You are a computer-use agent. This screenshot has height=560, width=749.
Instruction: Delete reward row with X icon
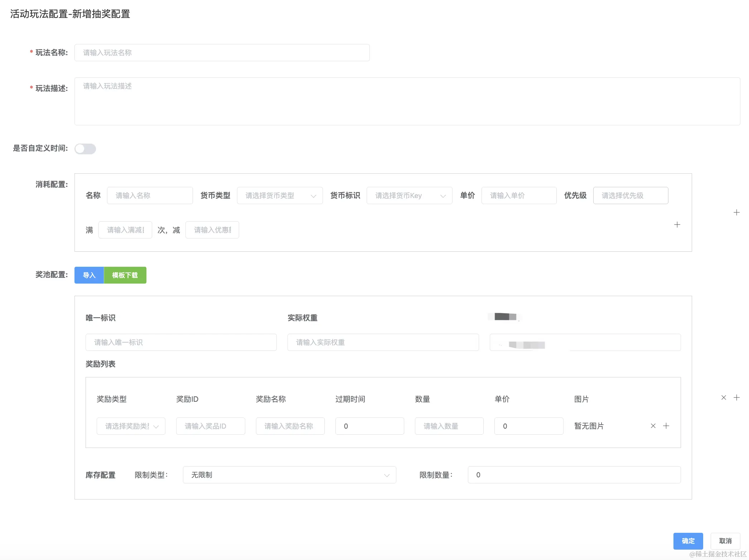tap(653, 426)
